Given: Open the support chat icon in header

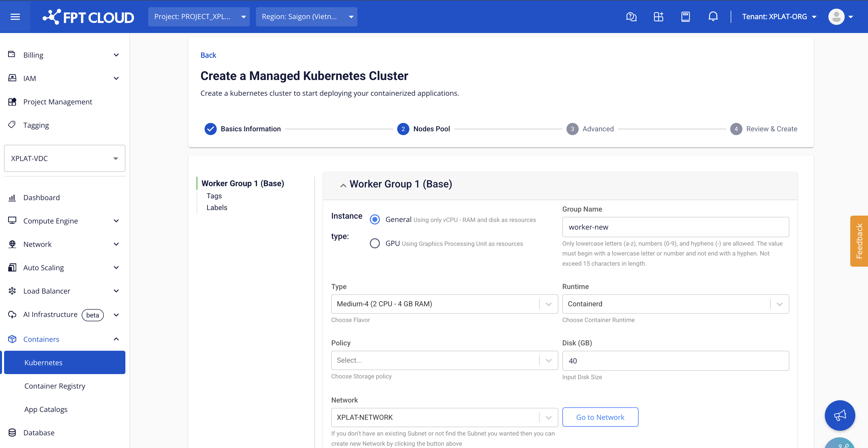Looking at the screenshot, I should pyautogui.click(x=631, y=17).
